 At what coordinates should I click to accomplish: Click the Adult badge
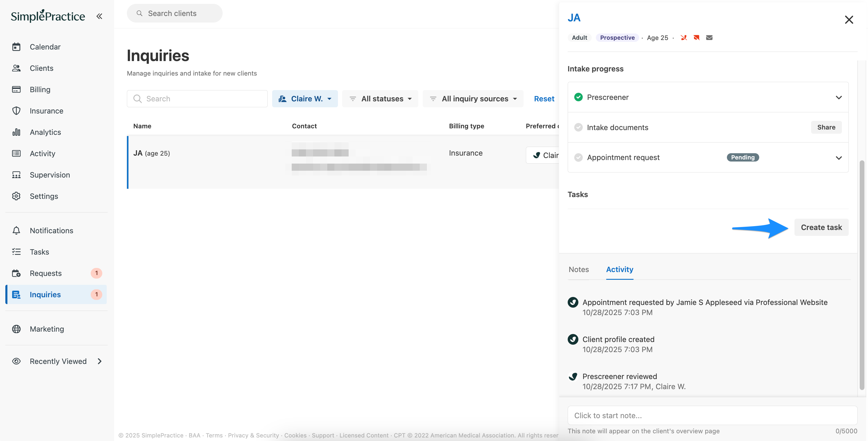(579, 37)
